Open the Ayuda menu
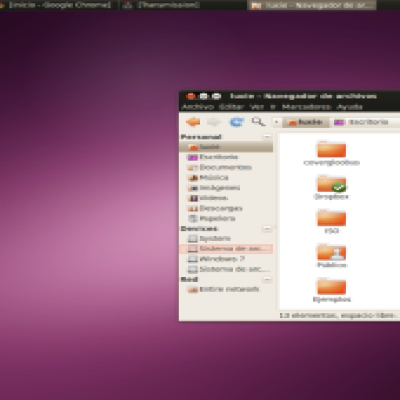This screenshot has width=400, height=400. 350,107
